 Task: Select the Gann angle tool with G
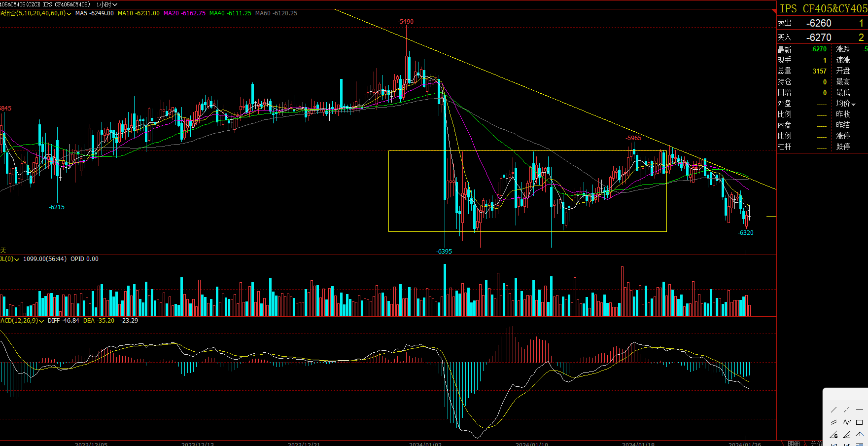(834, 435)
